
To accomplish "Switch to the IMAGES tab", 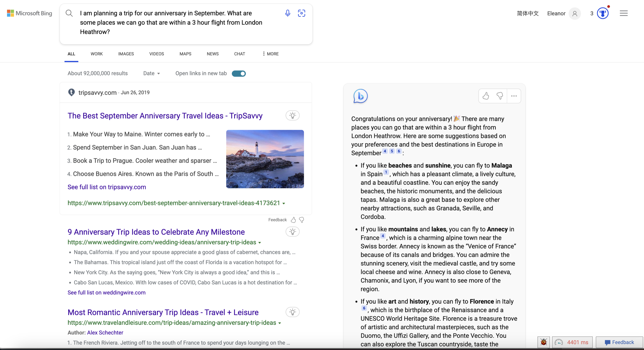I will [126, 54].
